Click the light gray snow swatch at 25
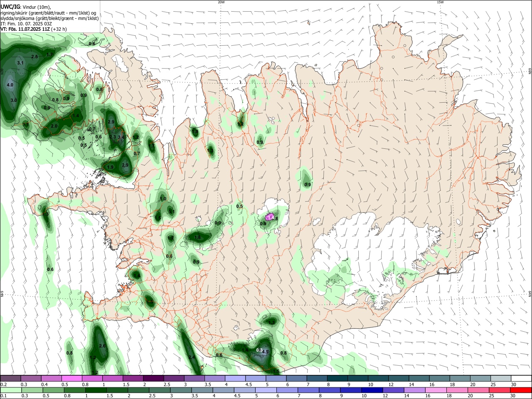Screen dimensions: 532x399 click(501, 378)
